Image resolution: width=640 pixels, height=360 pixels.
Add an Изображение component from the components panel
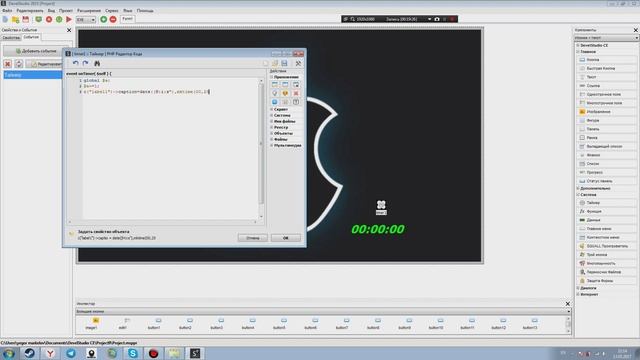pos(607,111)
